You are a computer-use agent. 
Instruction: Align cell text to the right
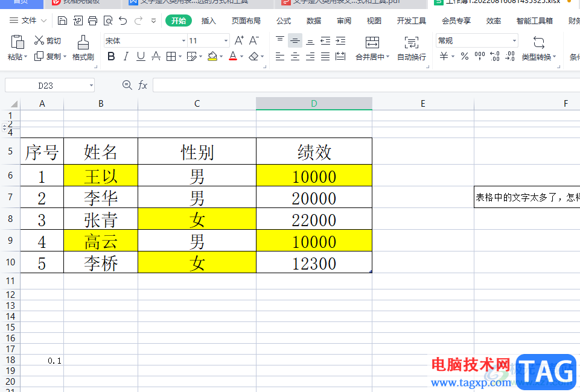310,56
